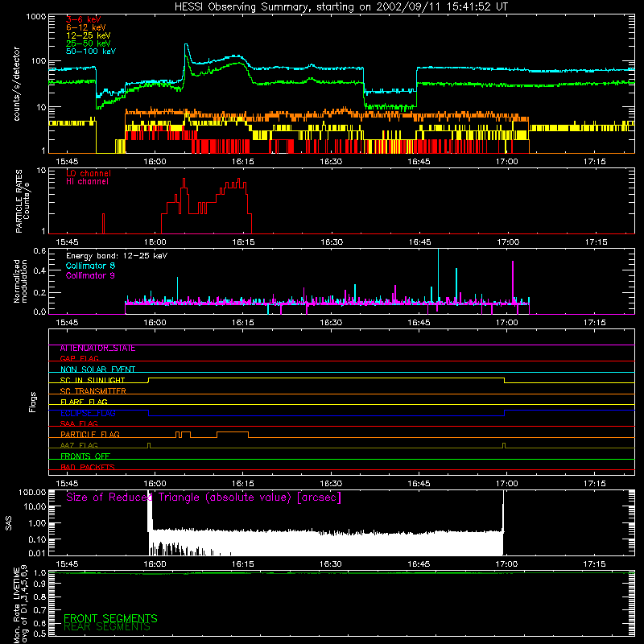Click the SC_TRANSMITTER flag label
644x644 pixels.
click(x=93, y=391)
